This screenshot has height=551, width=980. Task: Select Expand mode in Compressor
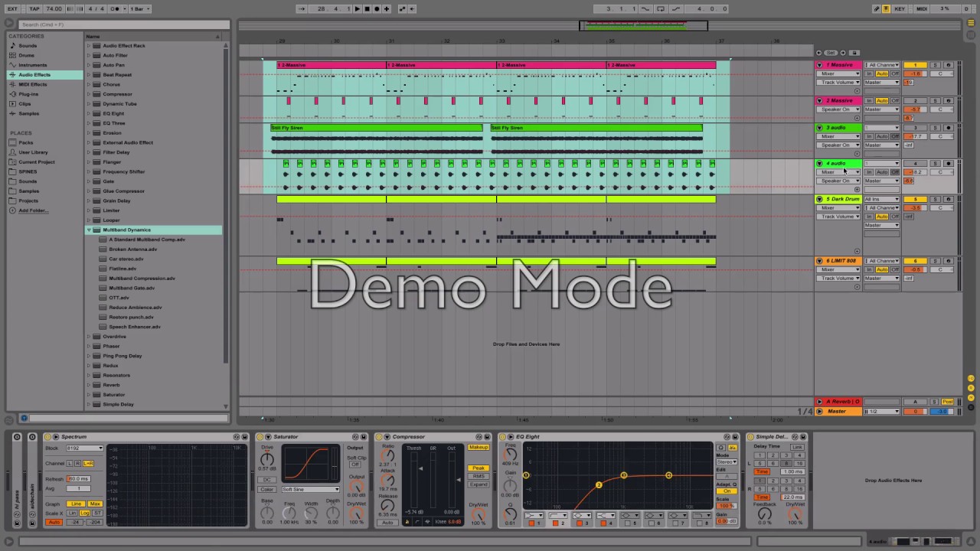click(x=478, y=484)
